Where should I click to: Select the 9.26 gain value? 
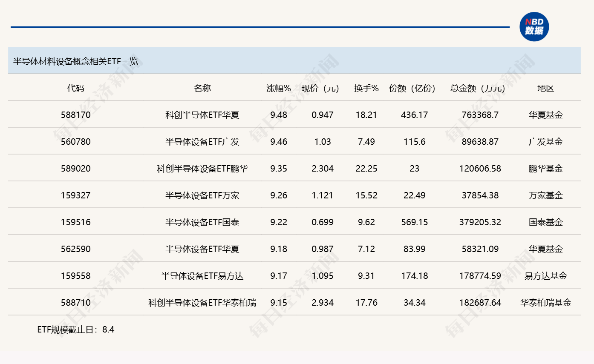(x=279, y=195)
